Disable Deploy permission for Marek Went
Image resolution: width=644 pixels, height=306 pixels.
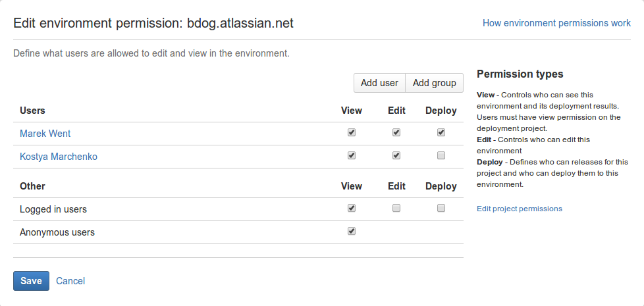click(441, 132)
